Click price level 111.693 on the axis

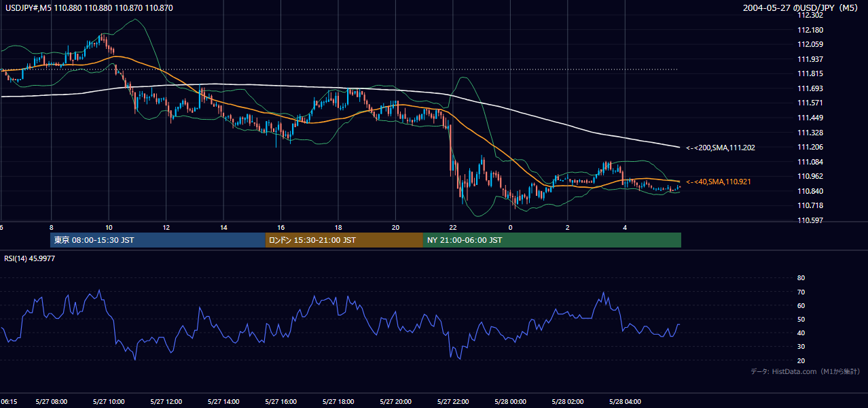810,88
